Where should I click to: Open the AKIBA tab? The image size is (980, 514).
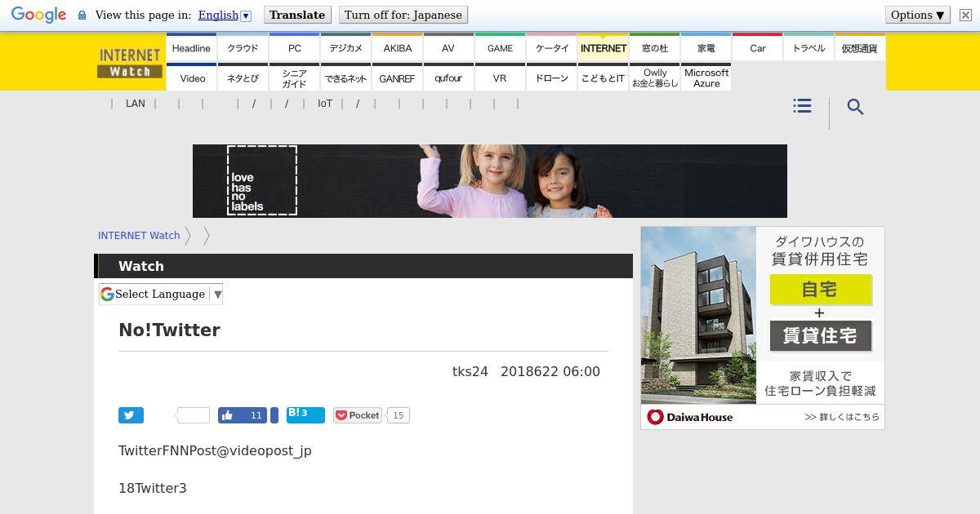397,47
